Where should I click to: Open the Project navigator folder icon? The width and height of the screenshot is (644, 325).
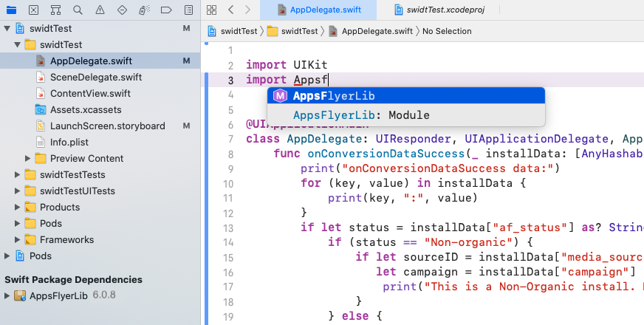point(12,10)
